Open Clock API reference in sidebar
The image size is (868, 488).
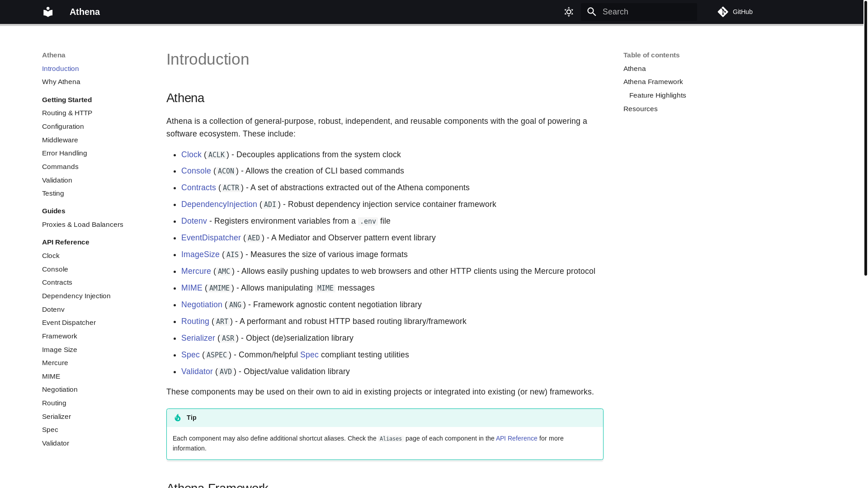click(51, 256)
